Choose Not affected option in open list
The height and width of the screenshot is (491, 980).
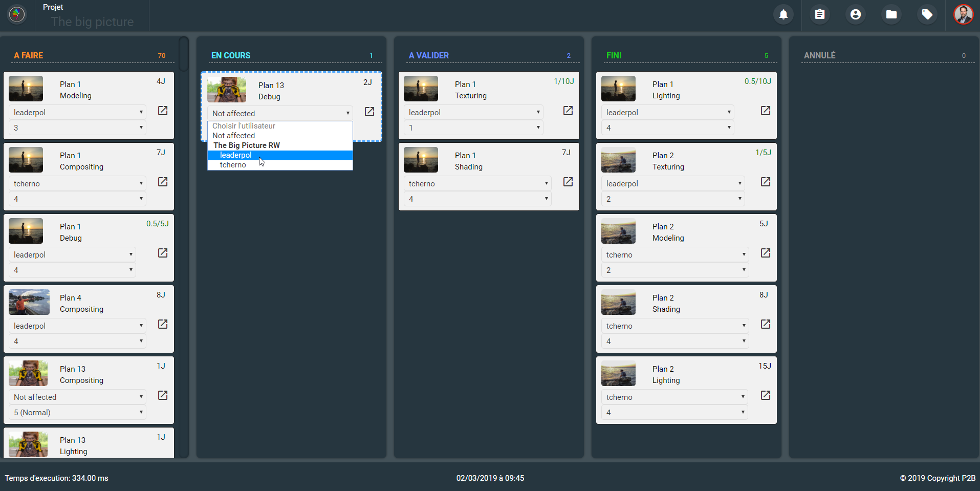pyautogui.click(x=234, y=136)
